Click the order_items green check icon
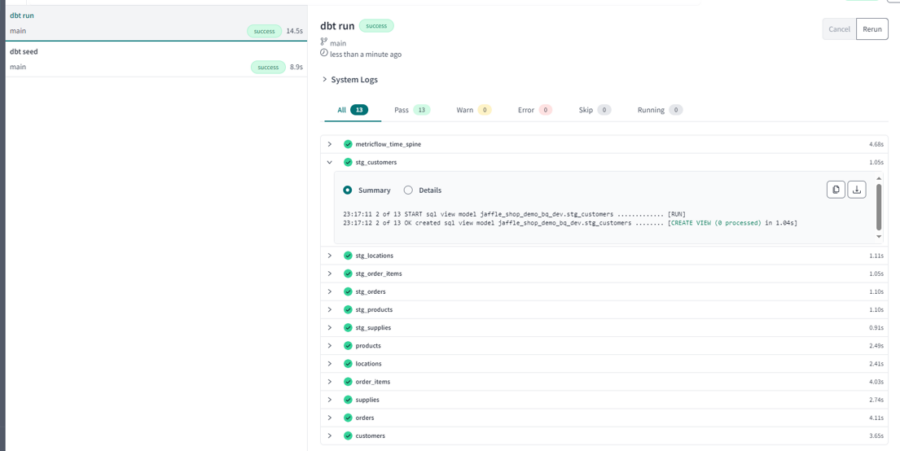 [x=348, y=382]
